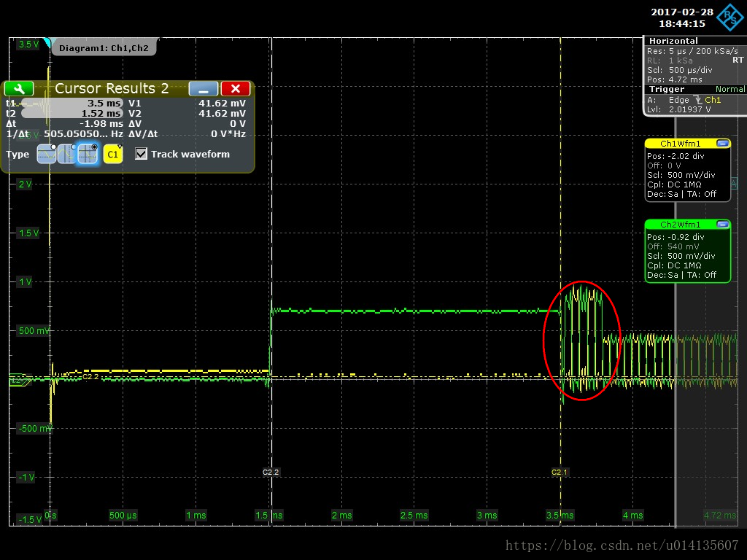Select vertical cursor type icon
747x560 pixels.
coord(67,154)
